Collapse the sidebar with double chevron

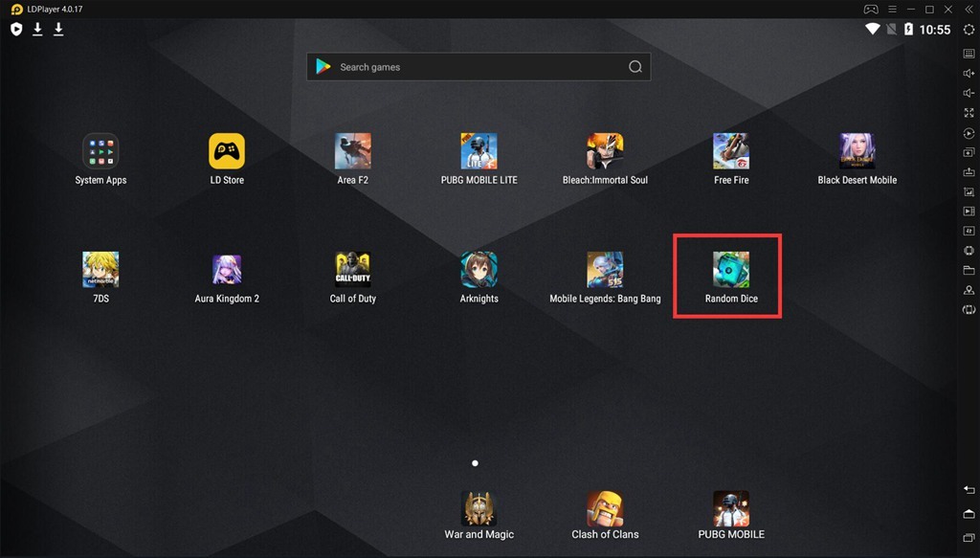[x=969, y=10]
